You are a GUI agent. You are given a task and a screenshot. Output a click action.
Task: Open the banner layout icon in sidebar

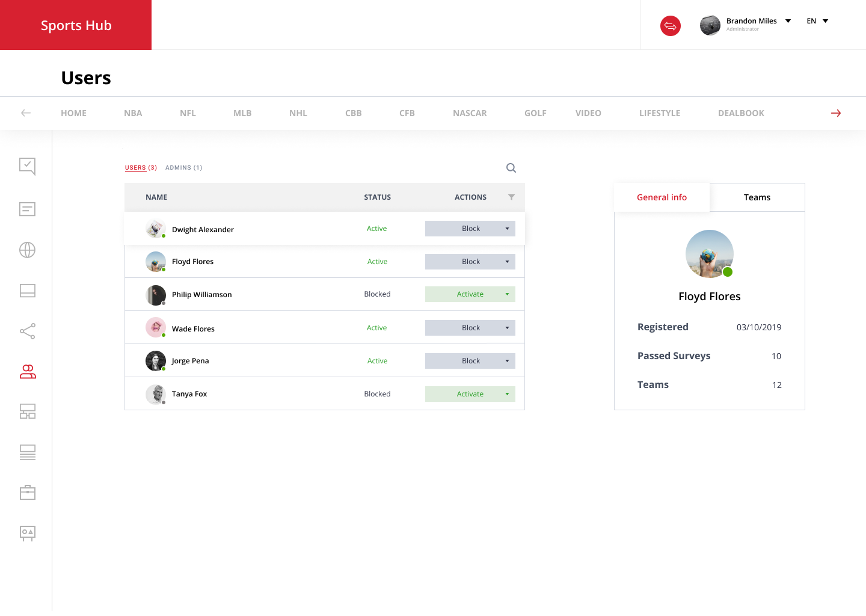point(27,291)
